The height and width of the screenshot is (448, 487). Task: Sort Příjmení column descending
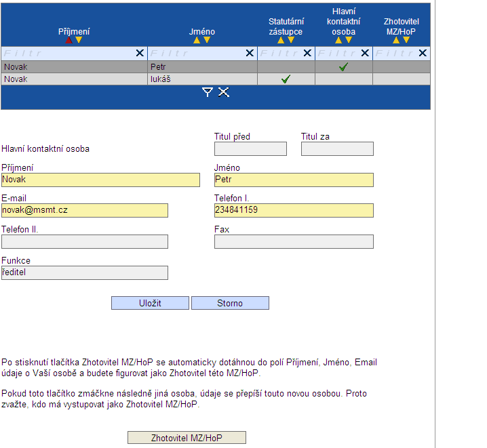pos(79,40)
